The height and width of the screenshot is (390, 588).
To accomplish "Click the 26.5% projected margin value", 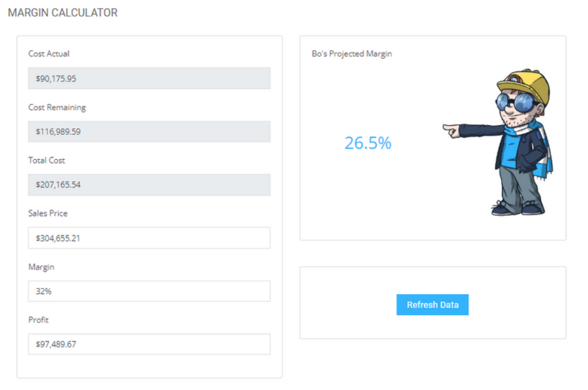I will click(368, 143).
